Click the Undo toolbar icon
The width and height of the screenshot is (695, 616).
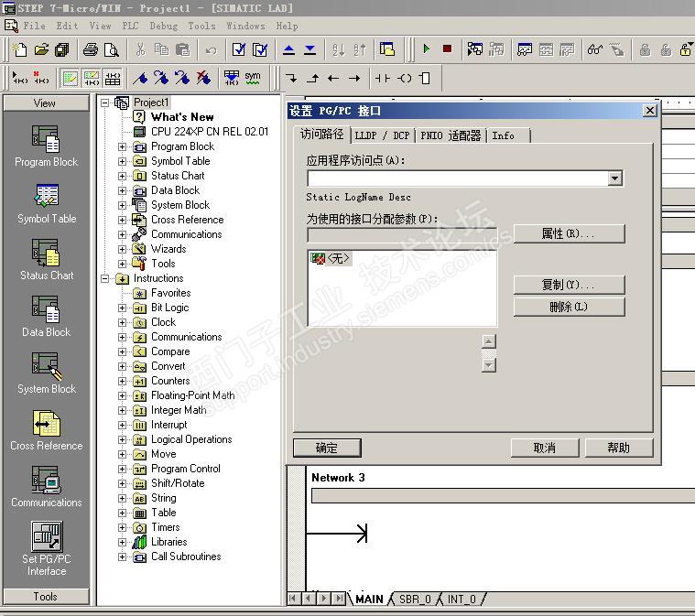tap(212, 50)
